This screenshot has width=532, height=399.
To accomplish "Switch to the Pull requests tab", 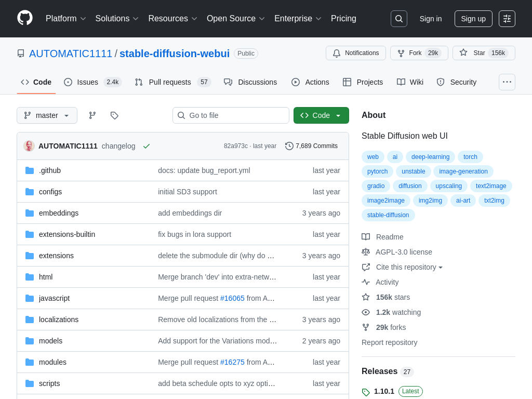I will pyautogui.click(x=172, y=82).
